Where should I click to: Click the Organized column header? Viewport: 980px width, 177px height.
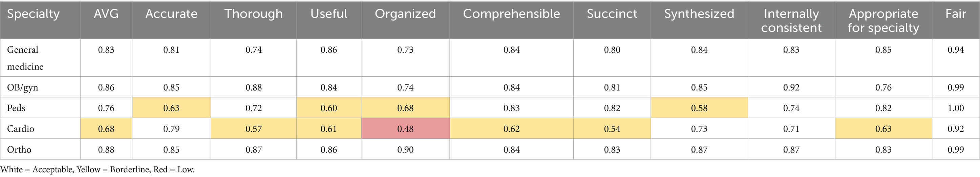405,14
